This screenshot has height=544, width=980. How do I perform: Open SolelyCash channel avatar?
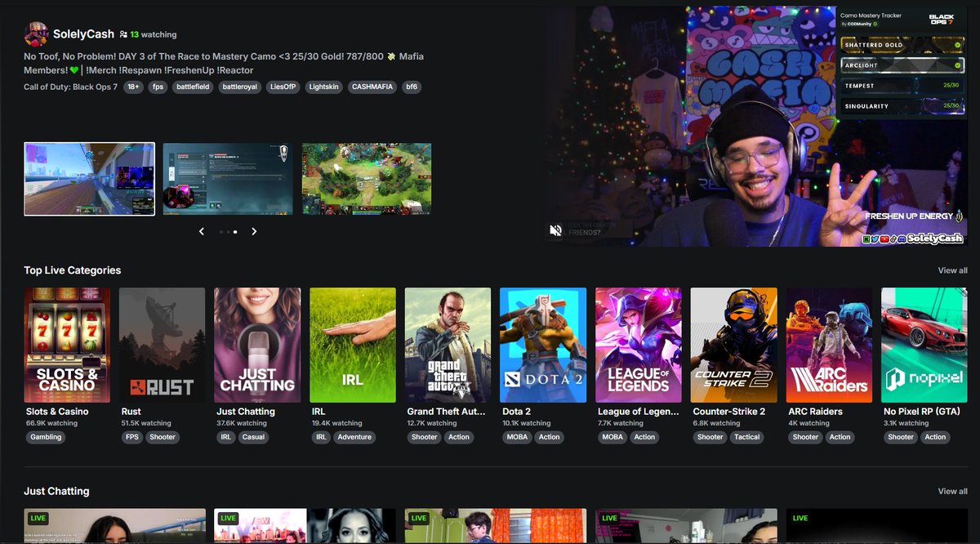[36, 34]
